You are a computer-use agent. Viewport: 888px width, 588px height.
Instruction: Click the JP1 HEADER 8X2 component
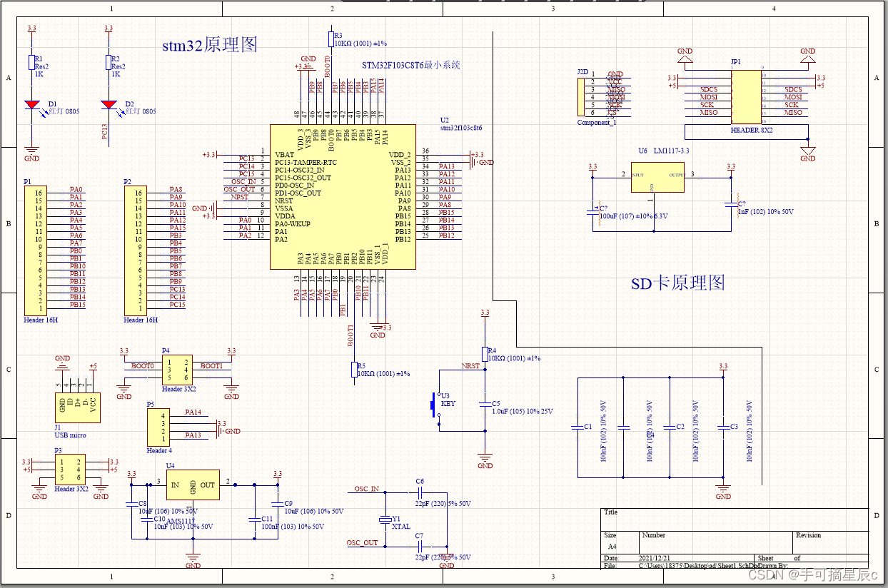pyautogui.click(x=744, y=98)
